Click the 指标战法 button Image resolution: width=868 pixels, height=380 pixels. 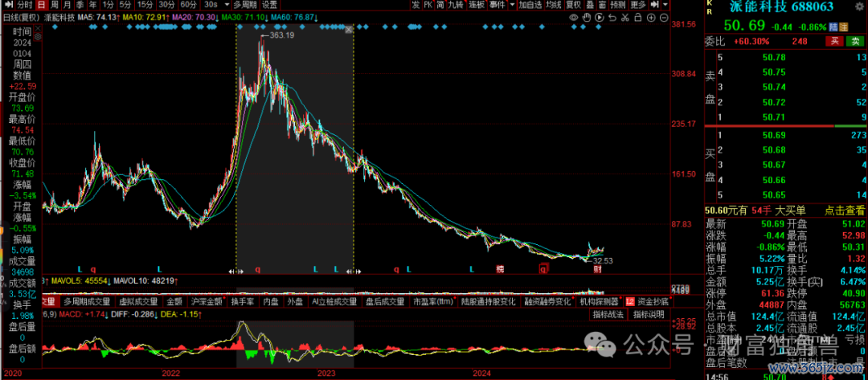point(608,315)
